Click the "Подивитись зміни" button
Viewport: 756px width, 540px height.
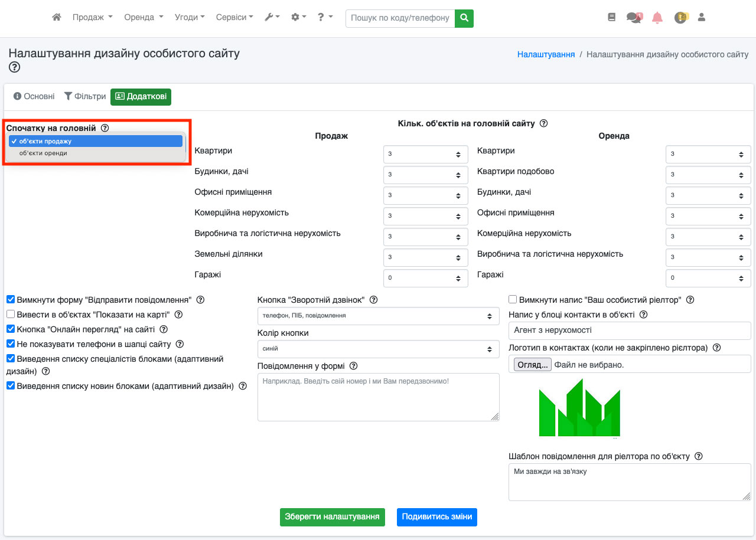436,517
